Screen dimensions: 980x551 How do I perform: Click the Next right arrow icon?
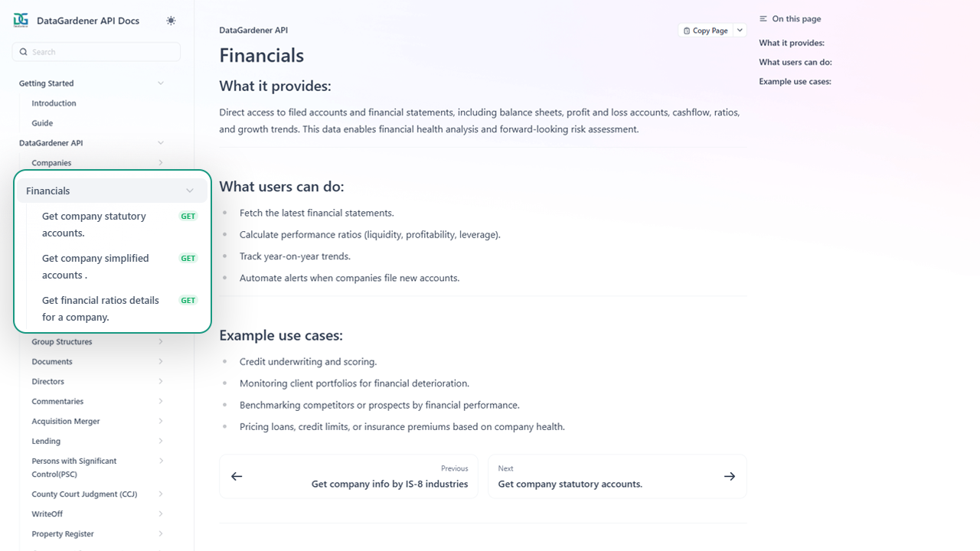729,476
